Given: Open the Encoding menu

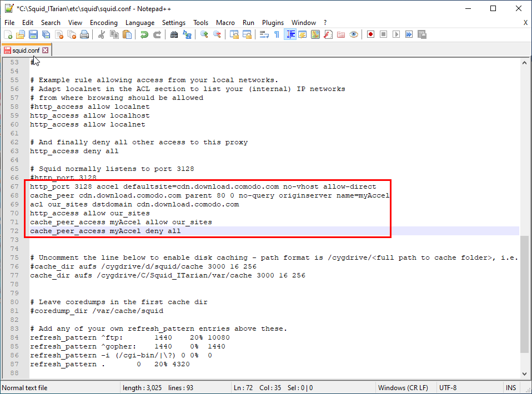Looking at the screenshot, I should pos(104,23).
